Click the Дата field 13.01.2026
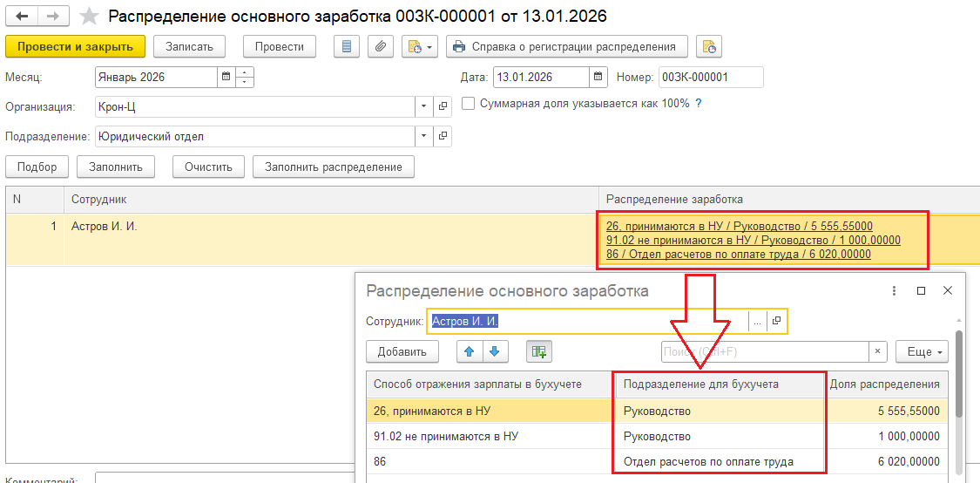980x483 pixels. click(541, 77)
